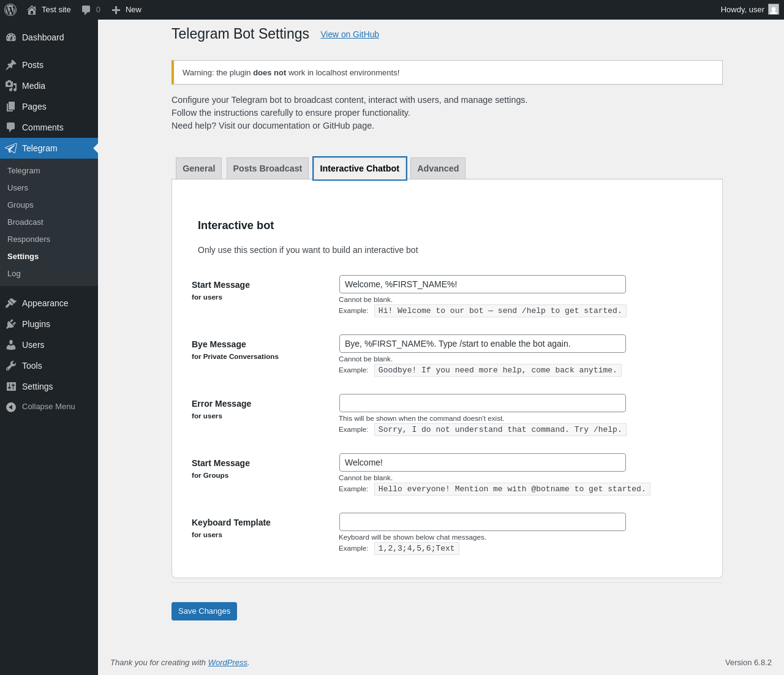This screenshot has height=675, width=784.
Task: Click the WordPress logo icon
Action: point(10,10)
